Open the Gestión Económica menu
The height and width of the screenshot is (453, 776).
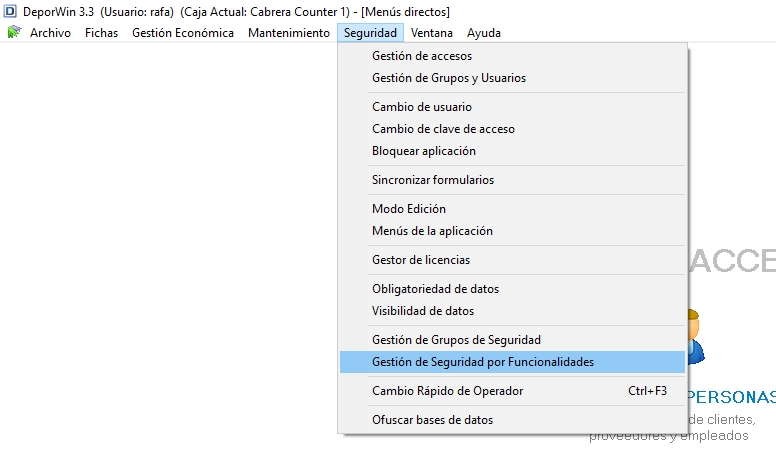point(183,33)
